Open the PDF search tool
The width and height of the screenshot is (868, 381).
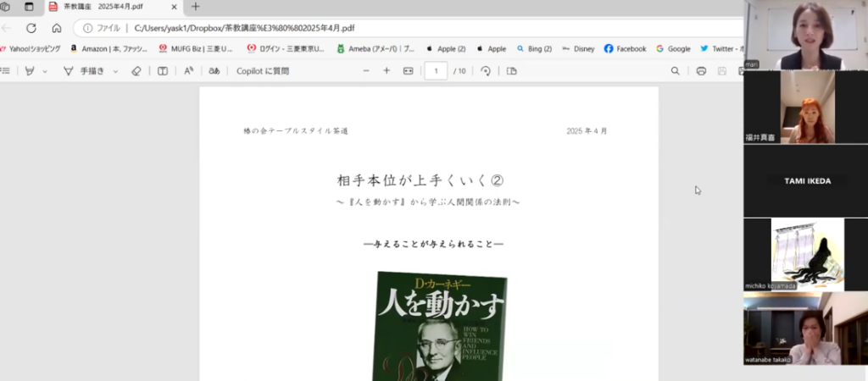676,71
